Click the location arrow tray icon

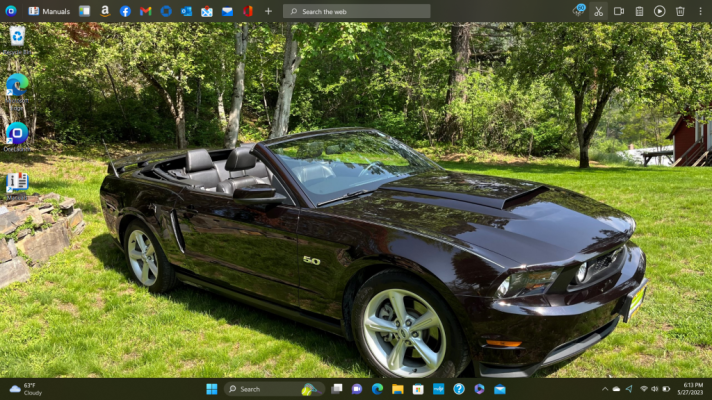coord(629,389)
